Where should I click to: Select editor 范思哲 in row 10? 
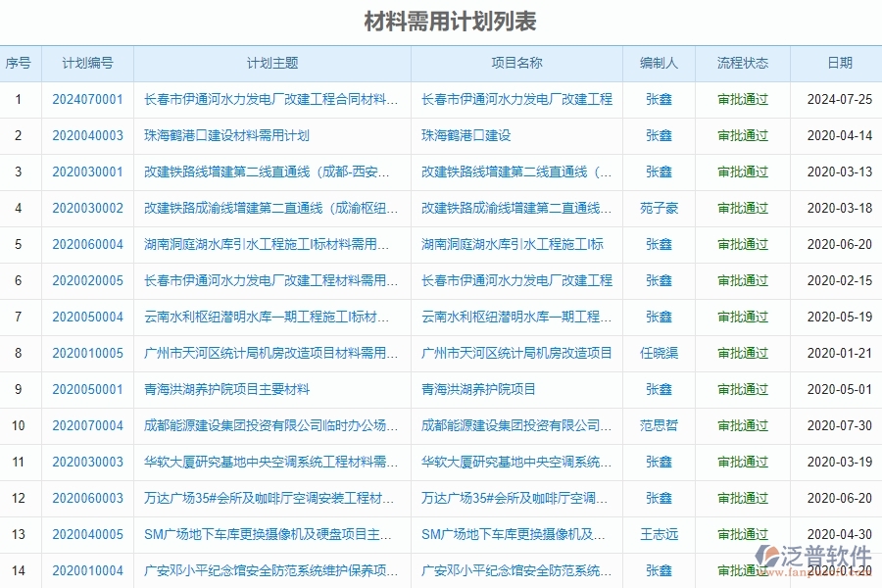pyautogui.click(x=661, y=425)
